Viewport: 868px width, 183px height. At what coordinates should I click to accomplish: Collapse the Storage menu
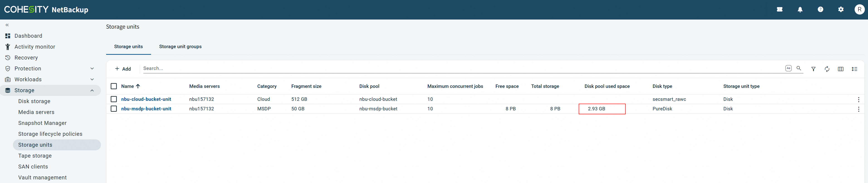(92, 90)
